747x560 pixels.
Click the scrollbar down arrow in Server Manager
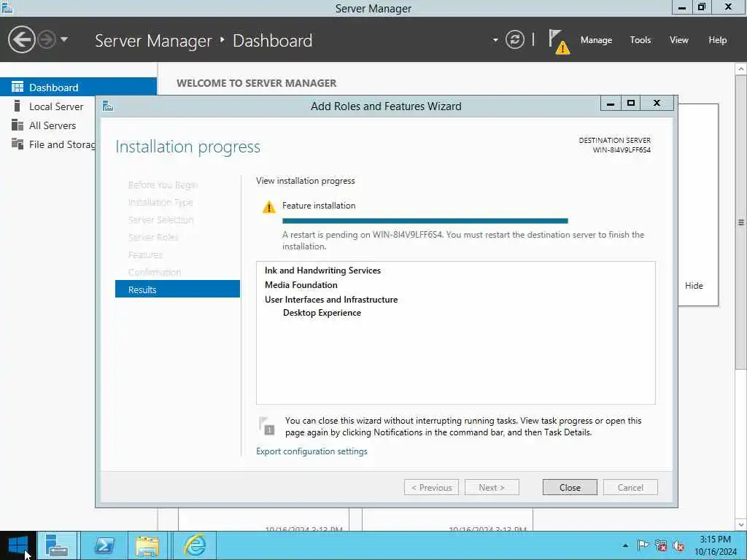(x=741, y=525)
